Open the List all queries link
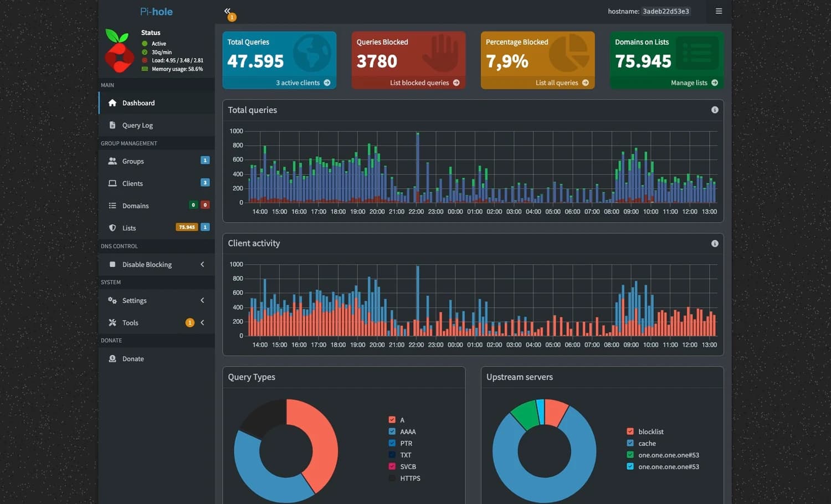831x504 pixels. (x=562, y=83)
